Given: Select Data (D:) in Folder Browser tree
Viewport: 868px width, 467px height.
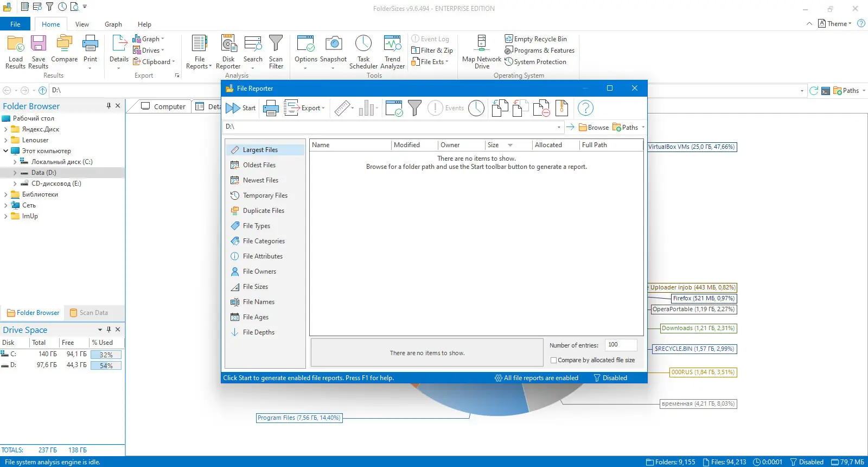Looking at the screenshot, I should click(44, 173).
